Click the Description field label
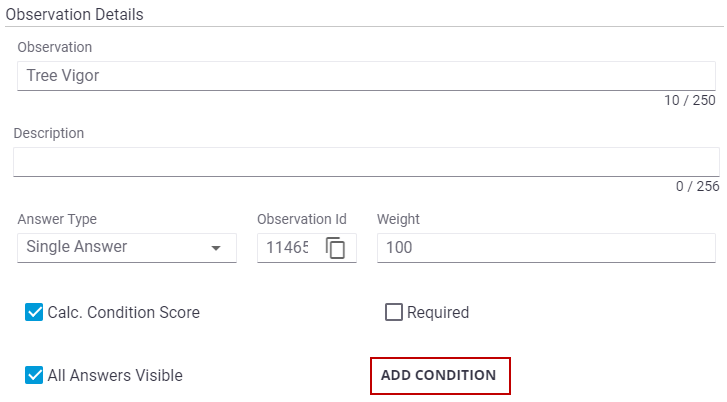The image size is (727, 402). coord(49,133)
